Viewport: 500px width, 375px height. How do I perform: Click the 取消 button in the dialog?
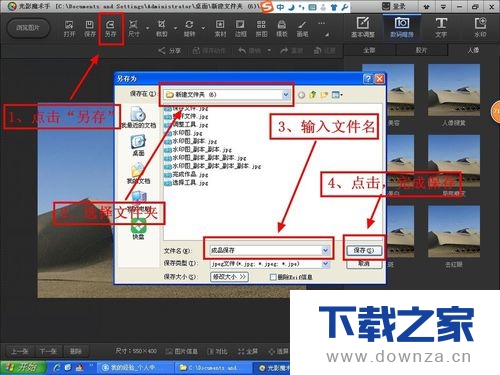click(364, 263)
